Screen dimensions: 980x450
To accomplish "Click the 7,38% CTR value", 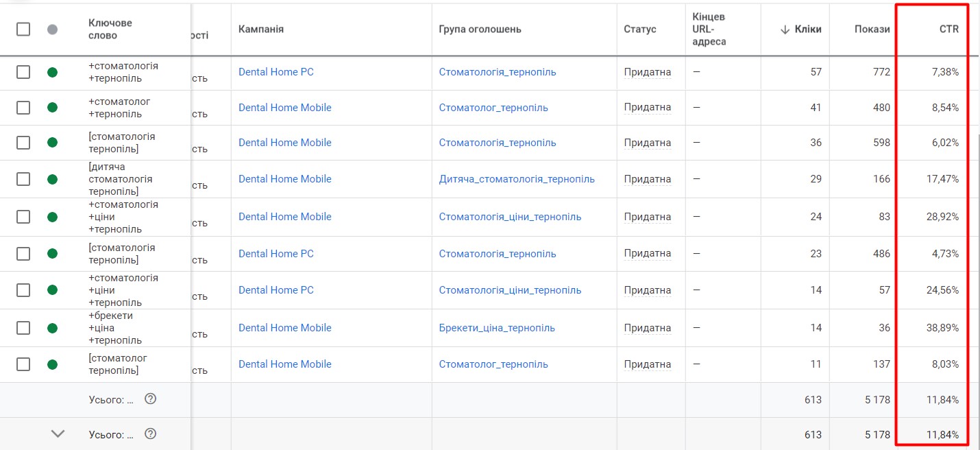I will (x=945, y=72).
